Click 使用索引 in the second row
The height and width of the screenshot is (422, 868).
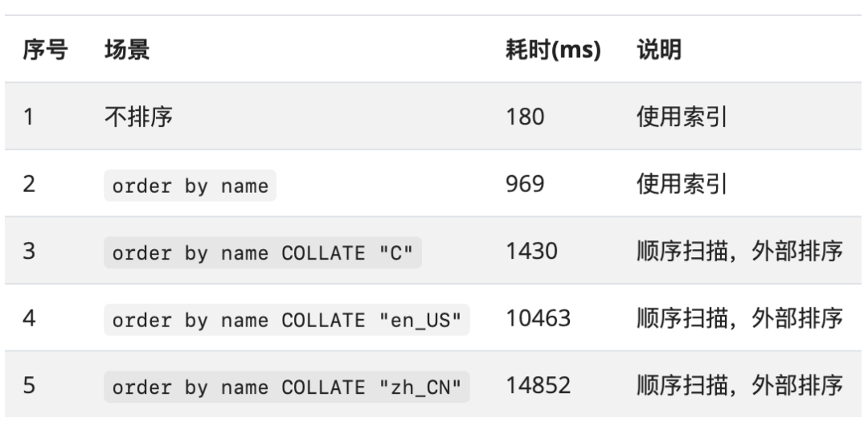point(682,184)
